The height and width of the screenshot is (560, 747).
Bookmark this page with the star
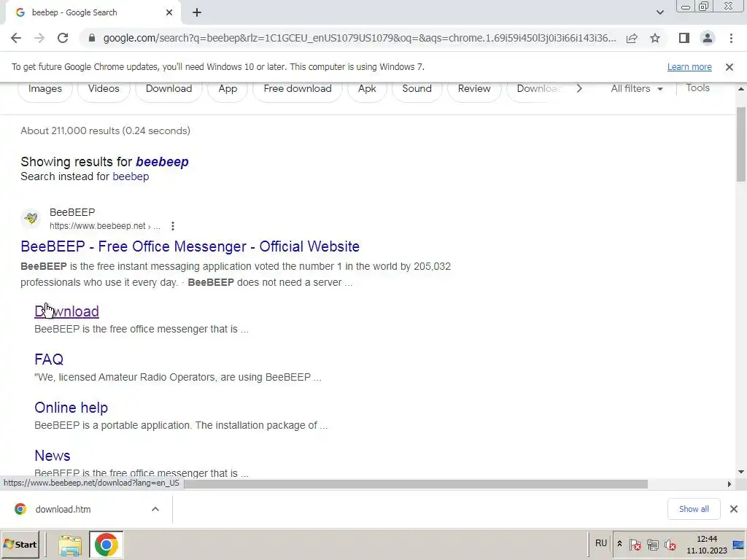[x=655, y=38]
